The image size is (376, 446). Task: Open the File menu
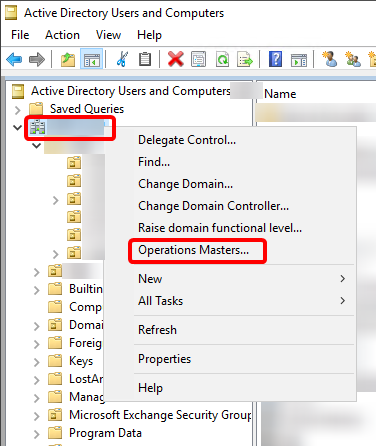point(20,35)
